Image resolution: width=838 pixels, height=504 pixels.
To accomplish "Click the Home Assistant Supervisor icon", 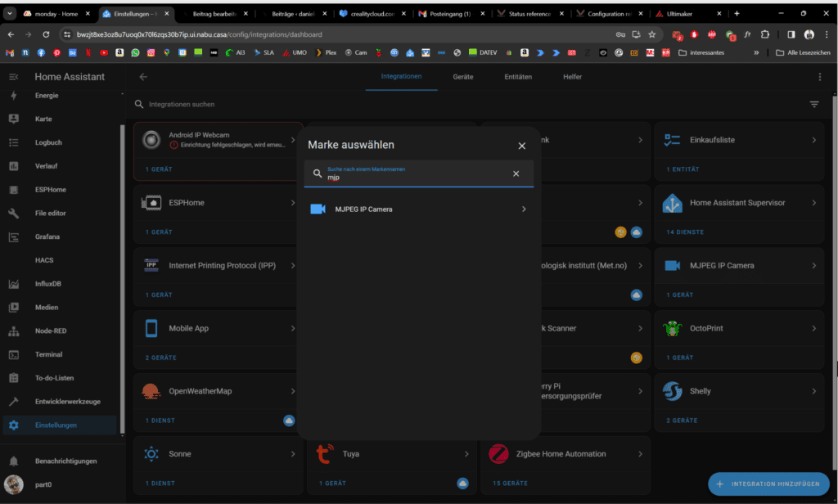I will click(673, 203).
